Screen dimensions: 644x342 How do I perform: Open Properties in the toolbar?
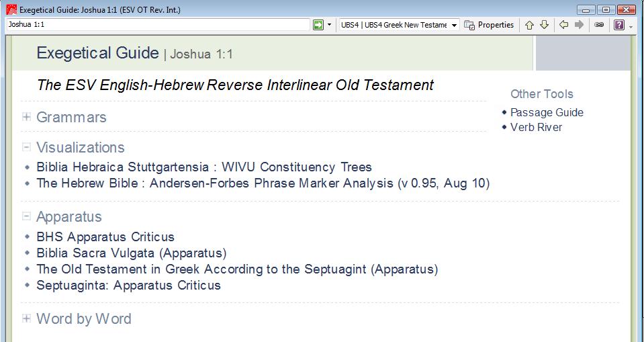click(x=489, y=25)
